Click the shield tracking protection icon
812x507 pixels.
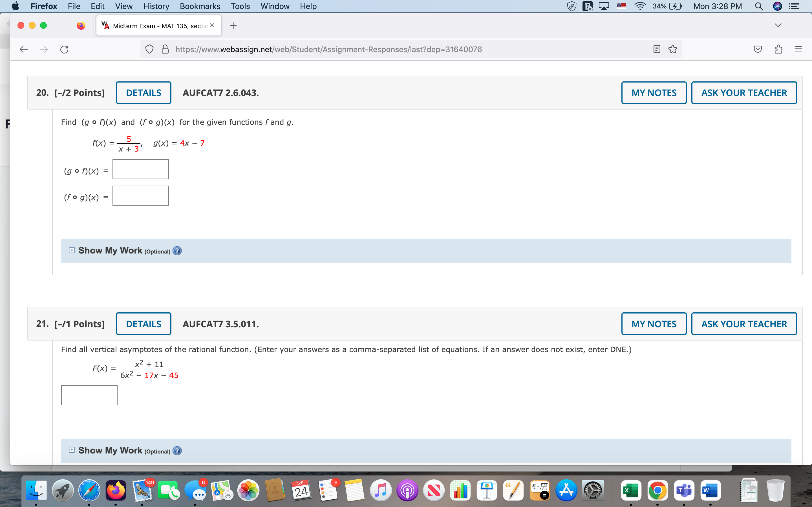coord(149,49)
